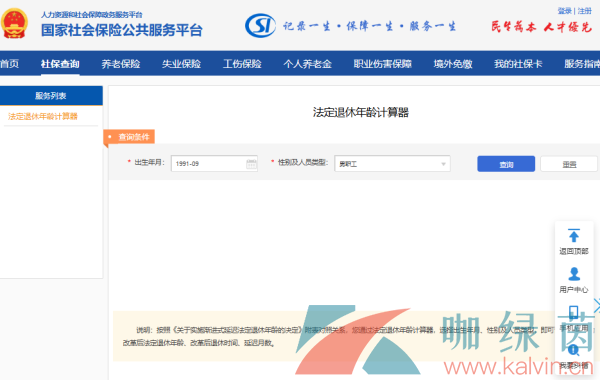This screenshot has height=380, width=600.
Task: Click the 登录 login link
Action: click(564, 11)
